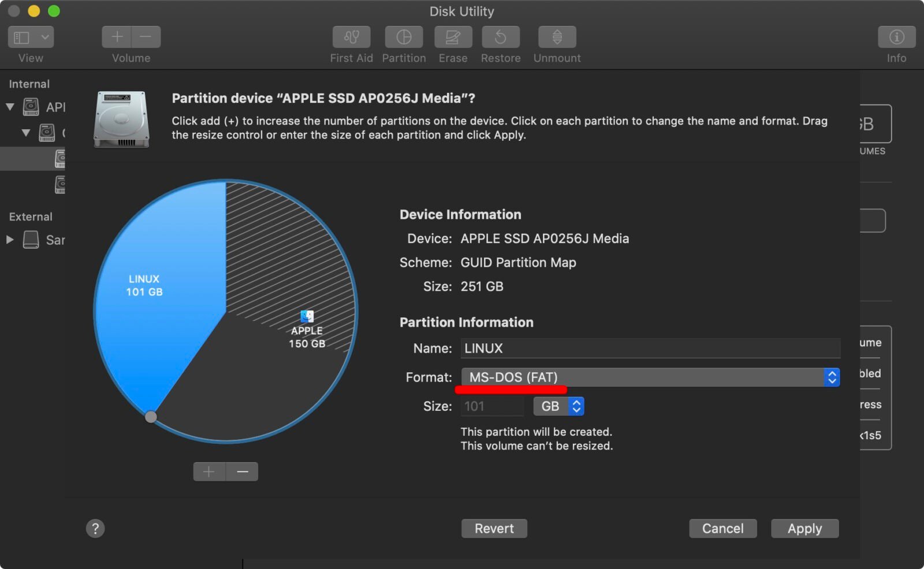This screenshot has height=569, width=924.
Task: Select the second volume under the container
Action: click(59, 185)
